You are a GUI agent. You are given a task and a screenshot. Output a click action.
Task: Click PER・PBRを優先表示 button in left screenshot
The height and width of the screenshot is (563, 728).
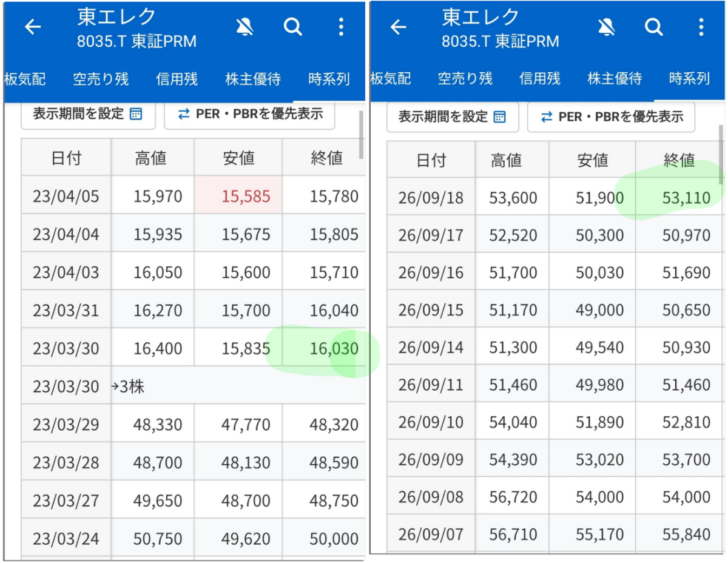tap(249, 114)
